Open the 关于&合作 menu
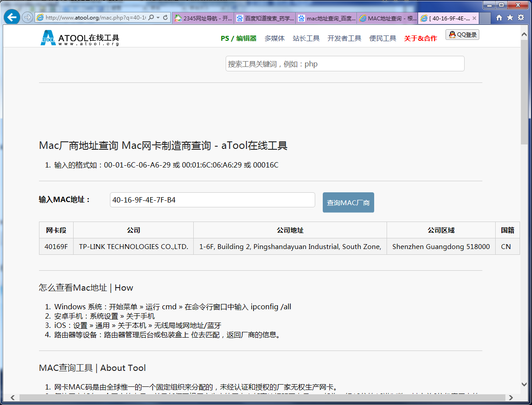Image resolution: width=532 pixels, height=405 pixels. 420,39
